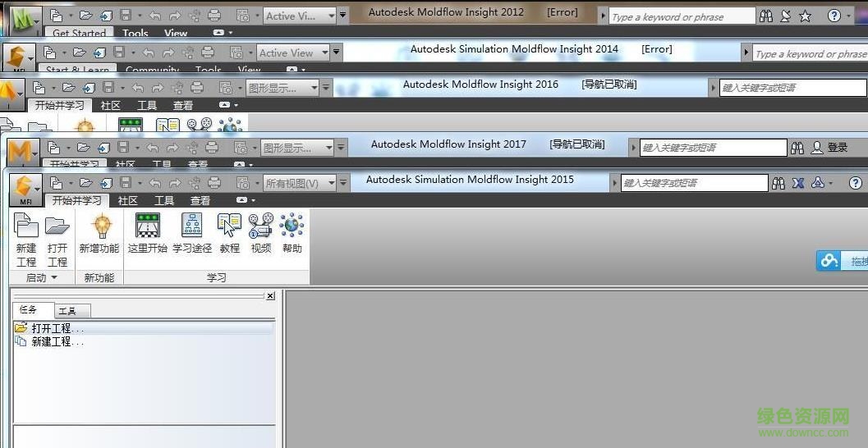Click the M application button in Insight 2017
The image size is (868, 448).
[21, 152]
